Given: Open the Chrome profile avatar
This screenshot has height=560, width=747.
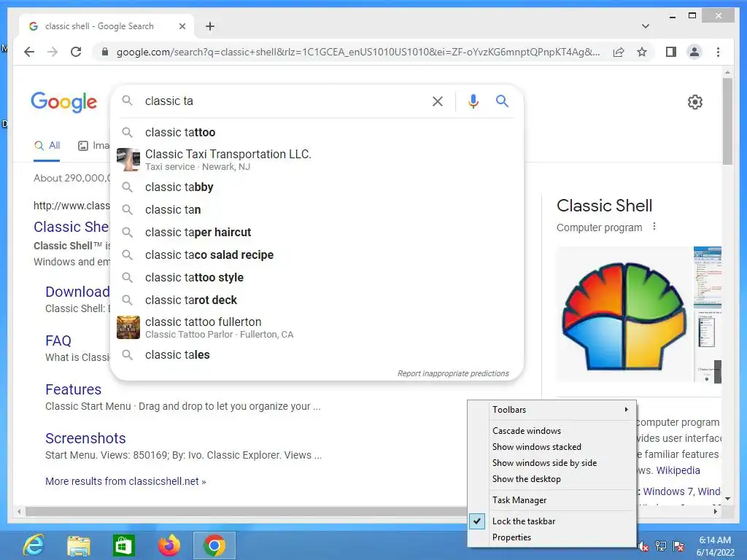Looking at the screenshot, I should [x=694, y=52].
